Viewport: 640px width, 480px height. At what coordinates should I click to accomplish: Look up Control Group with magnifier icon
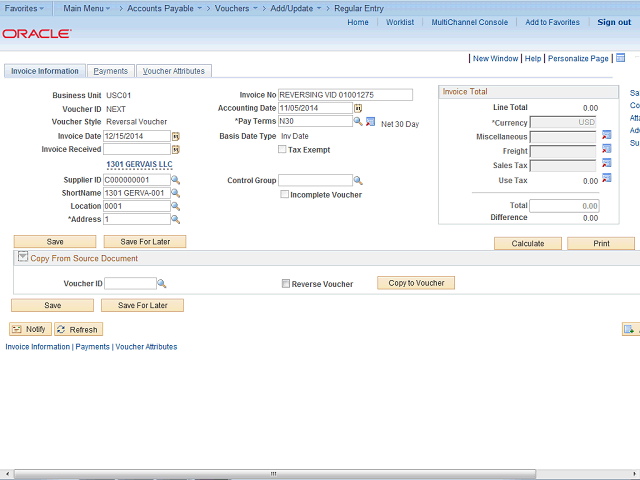[x=358, y=180]
